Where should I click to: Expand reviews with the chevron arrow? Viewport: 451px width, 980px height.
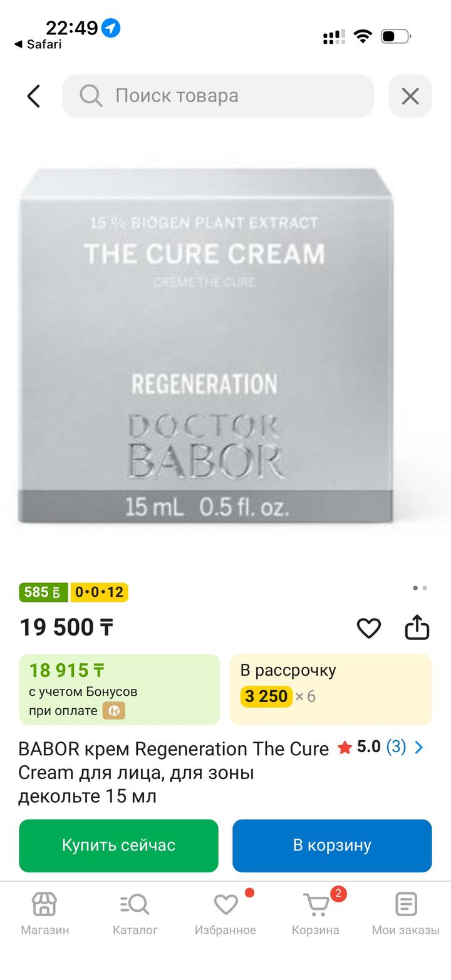(x=420, y=747)
